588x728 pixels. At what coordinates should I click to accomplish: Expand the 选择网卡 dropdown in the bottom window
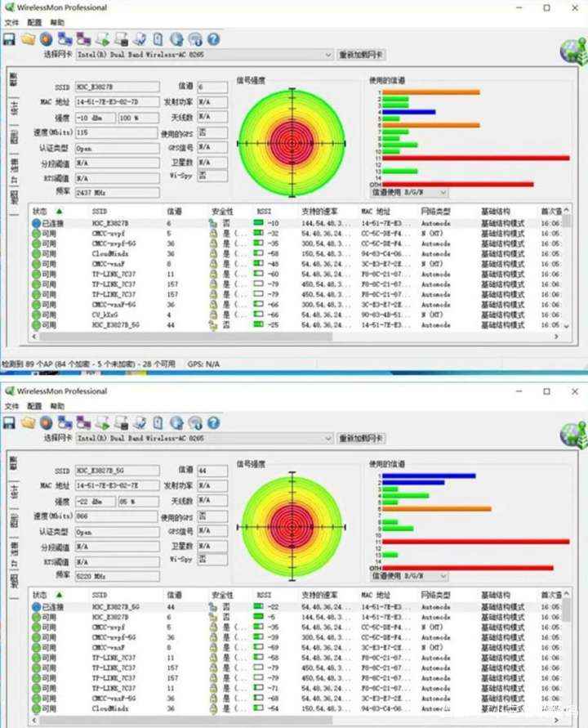pos(327,439)
